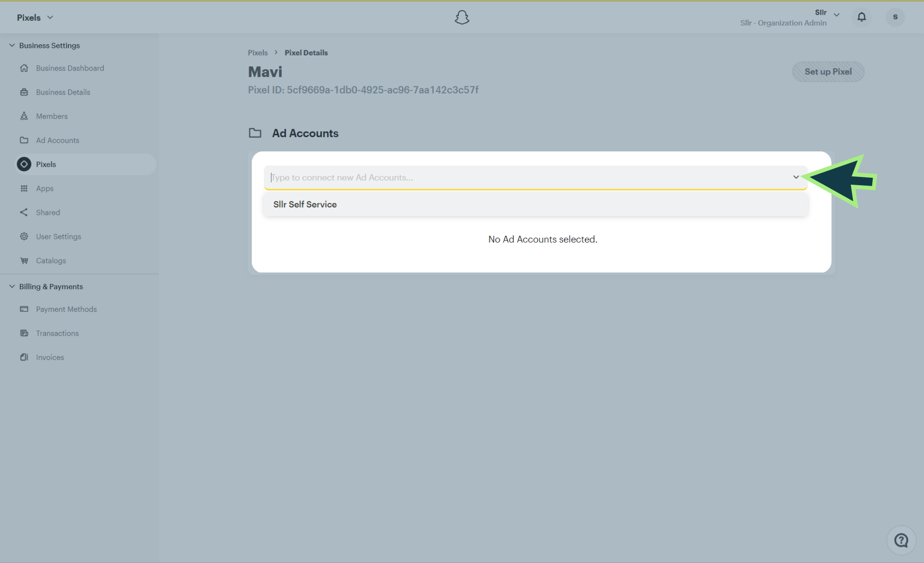Open the Pixels top-left dropdown menu
The image size is (924, 563).
click(x=35, y=18)
